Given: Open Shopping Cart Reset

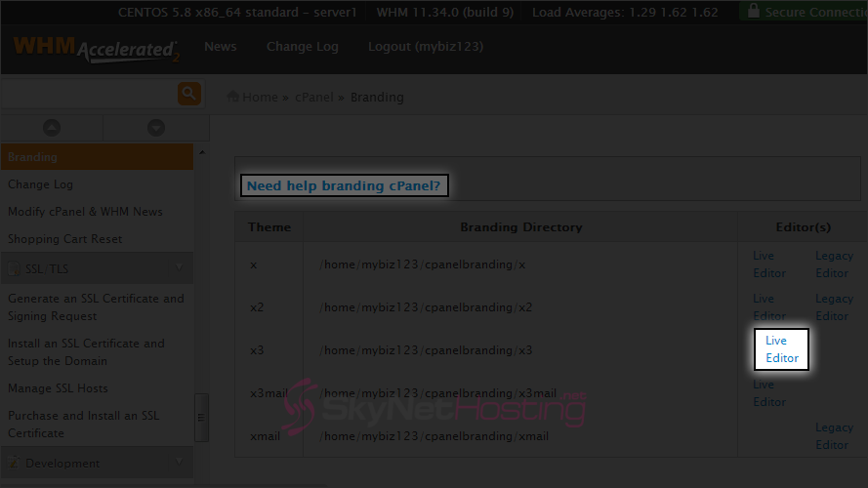Looking at the screenshot, I should (x=64, y=239).
